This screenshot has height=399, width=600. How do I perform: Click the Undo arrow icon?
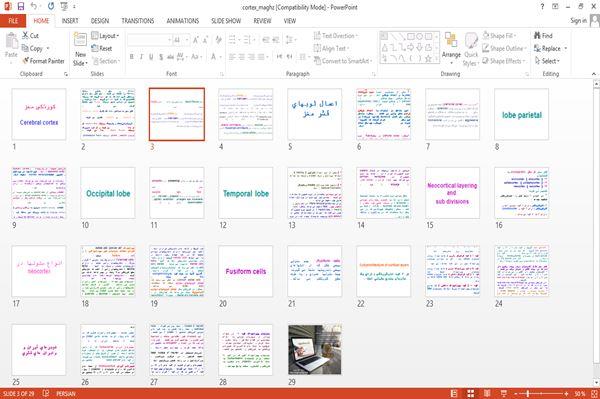click(x=34, y=7)
